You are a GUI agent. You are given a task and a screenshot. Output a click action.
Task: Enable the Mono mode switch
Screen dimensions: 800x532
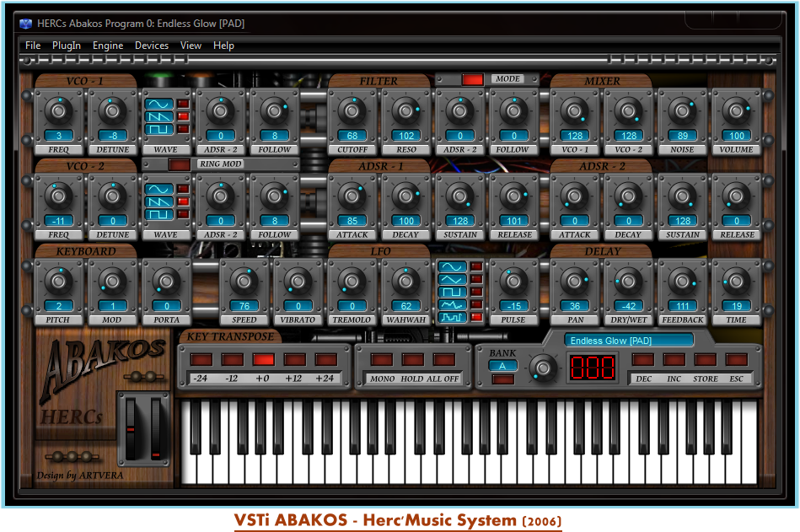tap(382, 360)
